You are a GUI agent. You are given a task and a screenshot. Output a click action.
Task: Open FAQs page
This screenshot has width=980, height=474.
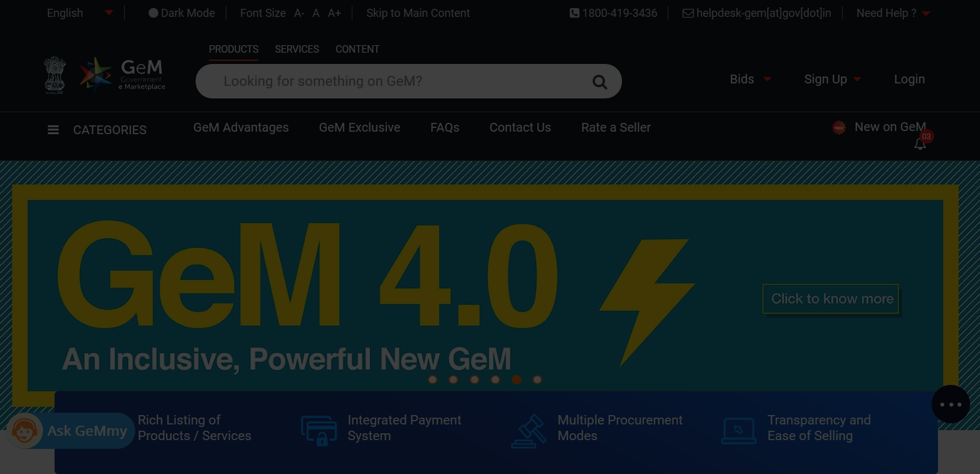point(445,127)
